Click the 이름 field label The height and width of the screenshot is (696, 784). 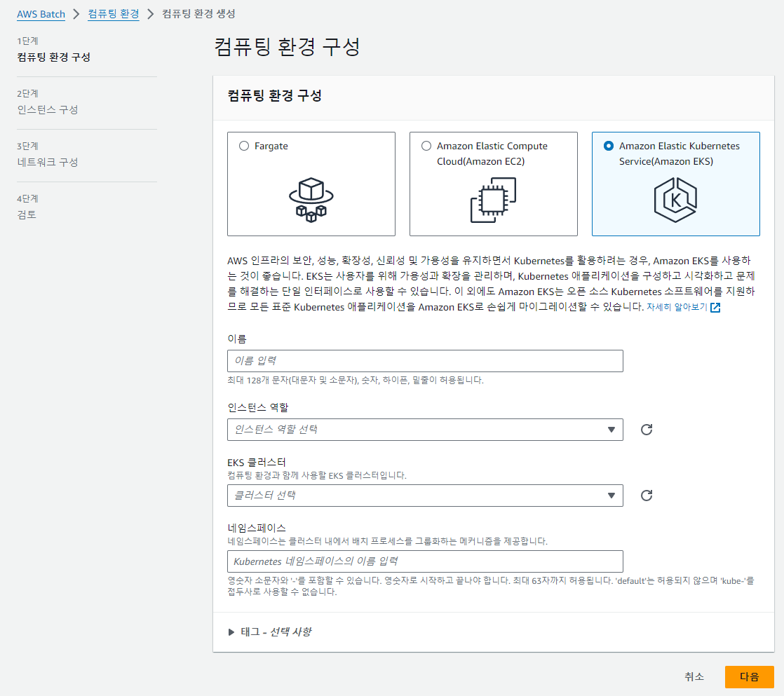point(237,339)
